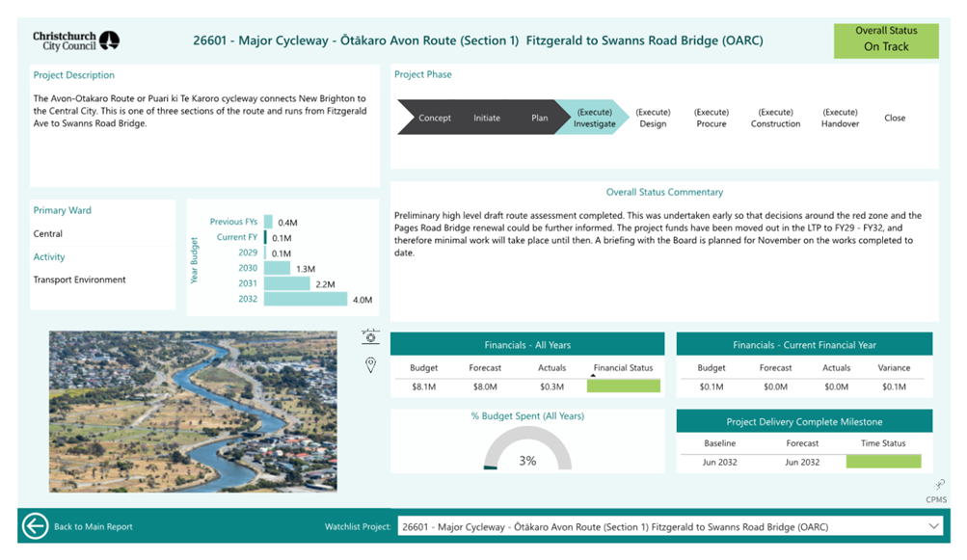This screenshot has width=967, height=560.
Task: Click the Overall Status Commentary heading
Action: (x=664, y=192)
